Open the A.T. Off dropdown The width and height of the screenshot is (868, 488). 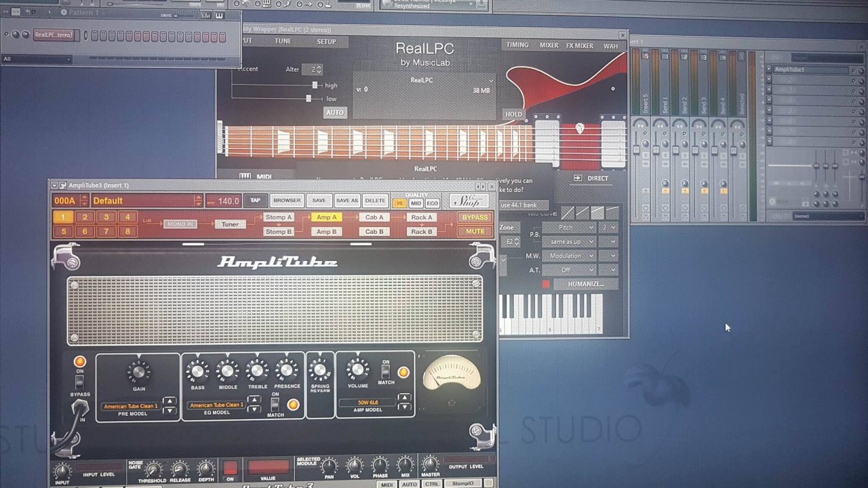coord(568,270)
